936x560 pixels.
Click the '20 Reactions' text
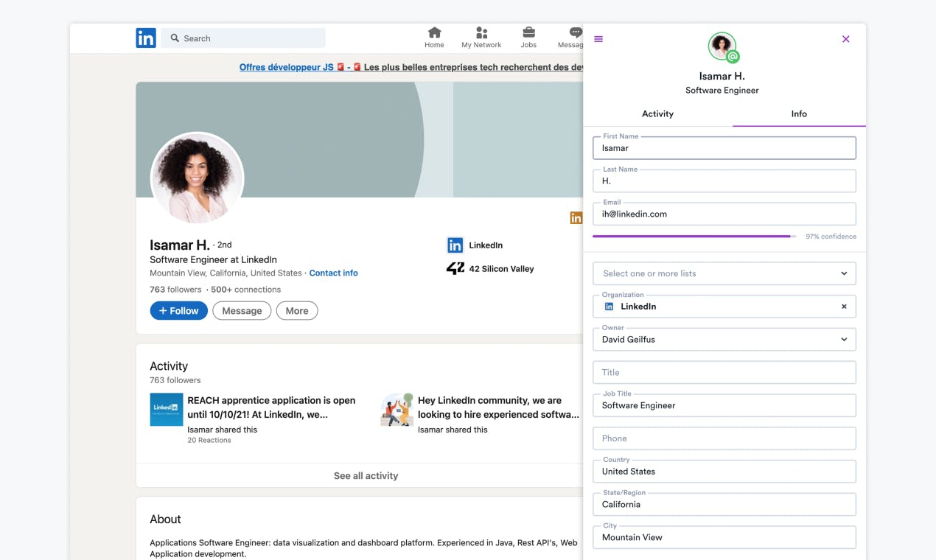click(x=209, y=441)
